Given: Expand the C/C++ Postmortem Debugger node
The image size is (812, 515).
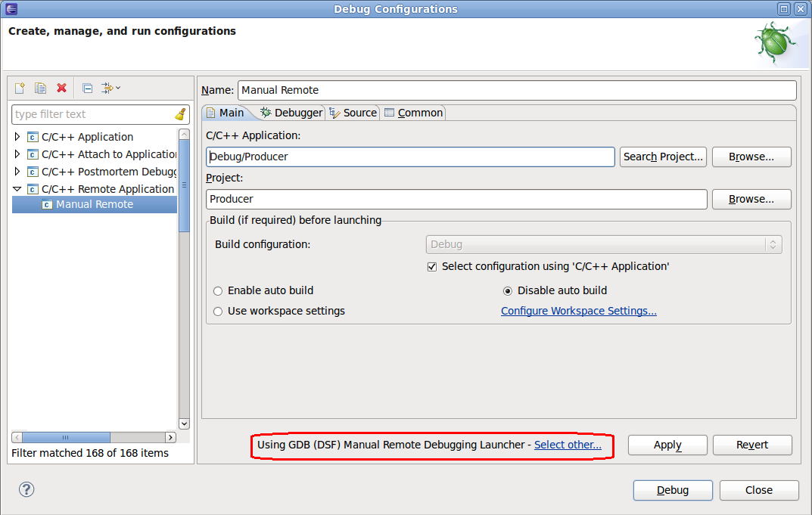Looking at the screenshot, I should click(17, 172).
